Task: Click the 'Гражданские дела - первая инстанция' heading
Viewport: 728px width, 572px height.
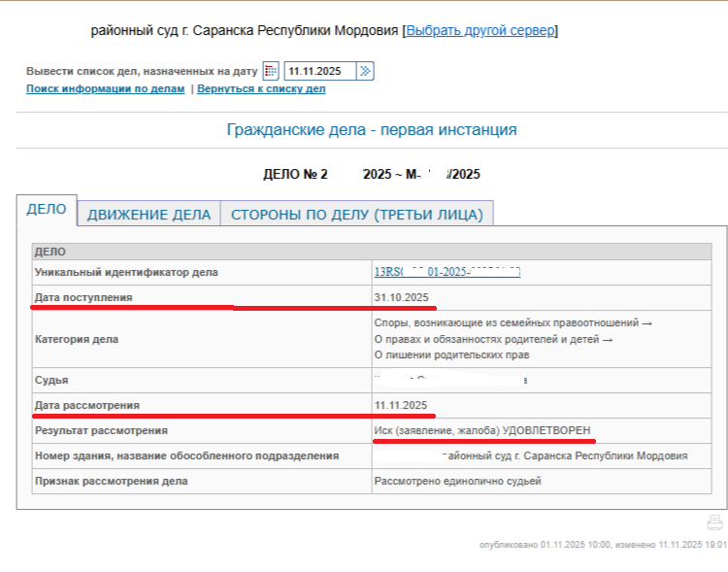Action: tap(372, 129)
